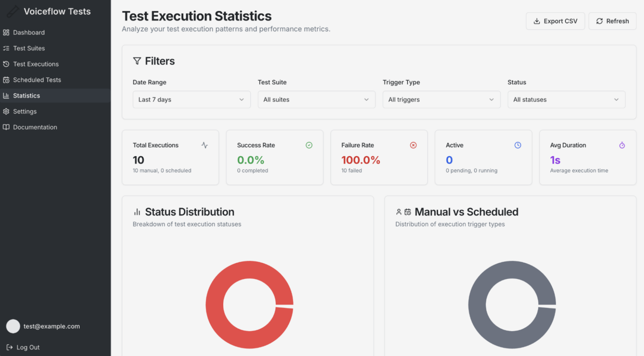Click the Success Rate checkmark icon
644x356 pixels.
coord(309,145)
